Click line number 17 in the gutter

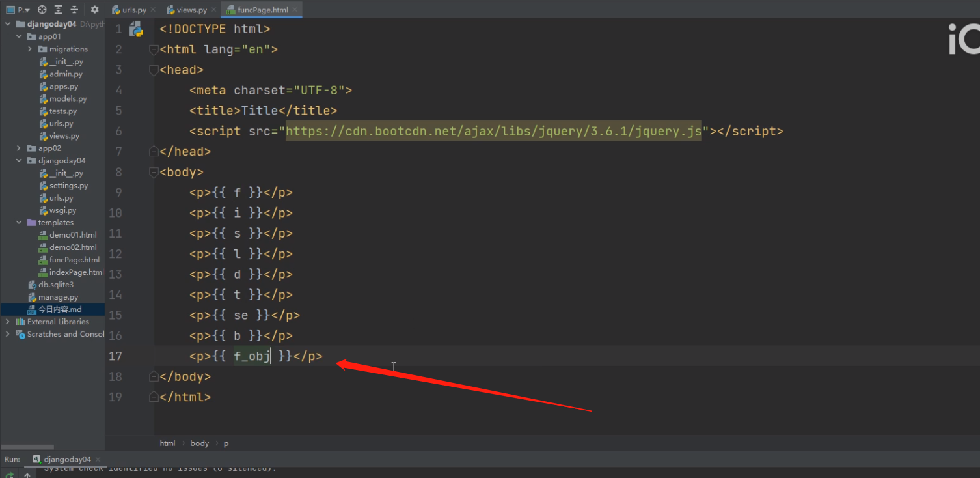(x=115, y=356)
